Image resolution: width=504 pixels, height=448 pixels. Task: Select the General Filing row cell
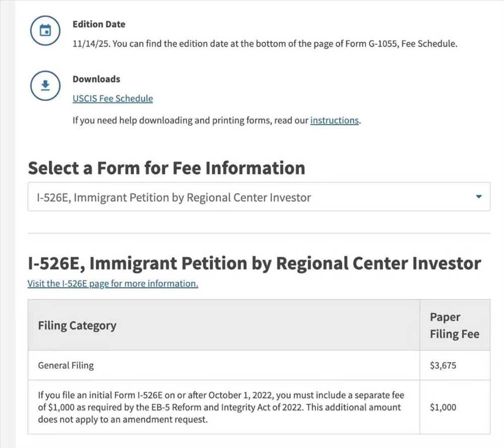[66, 365]
